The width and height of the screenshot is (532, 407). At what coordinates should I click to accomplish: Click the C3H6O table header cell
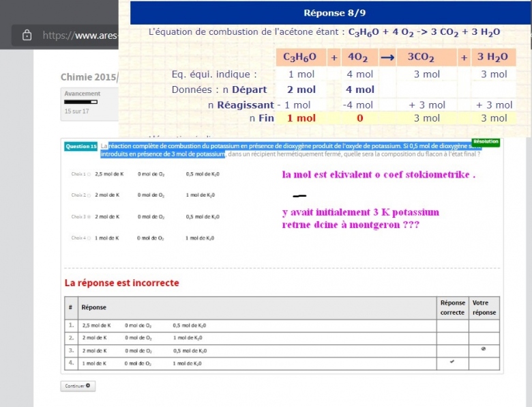click(x=301, y=57)
